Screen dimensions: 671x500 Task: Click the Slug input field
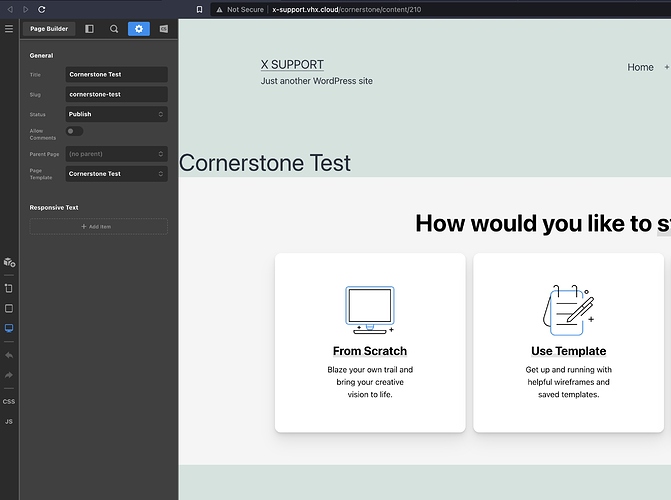116,94
